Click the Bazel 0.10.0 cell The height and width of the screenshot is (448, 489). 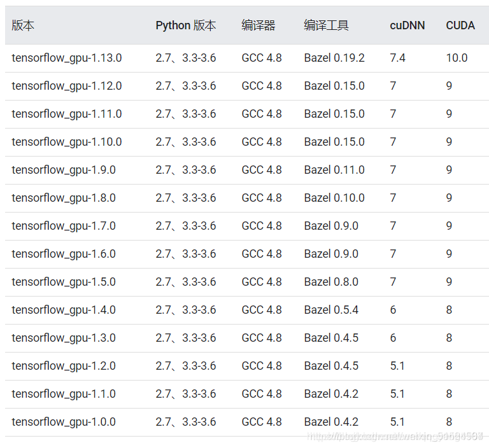334,199
